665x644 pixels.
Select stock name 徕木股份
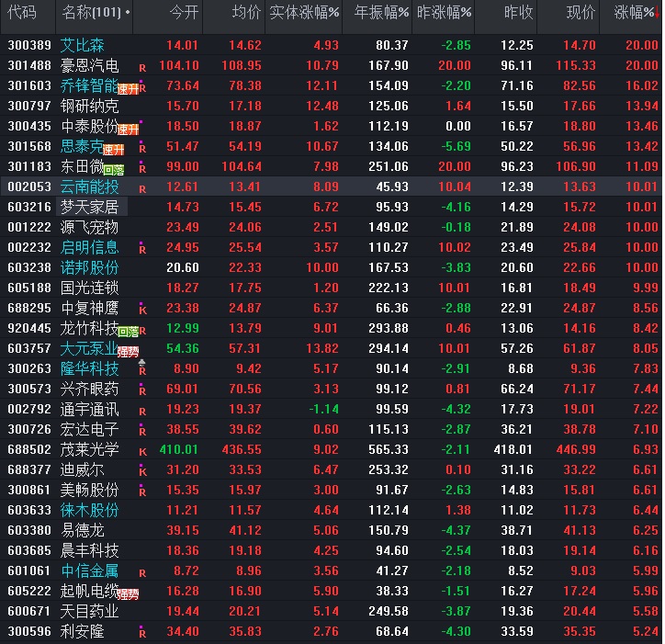(x=89, y=511)
